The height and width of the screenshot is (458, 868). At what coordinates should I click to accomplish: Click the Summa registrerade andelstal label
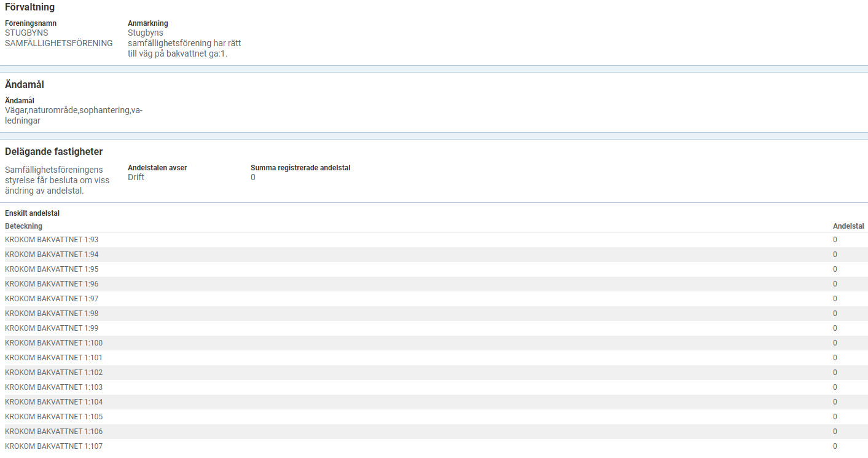click(x=300, y=167)
